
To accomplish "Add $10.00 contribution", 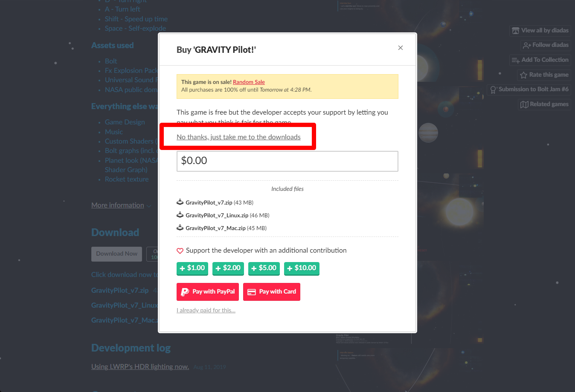I will click(x=302, y=268).
